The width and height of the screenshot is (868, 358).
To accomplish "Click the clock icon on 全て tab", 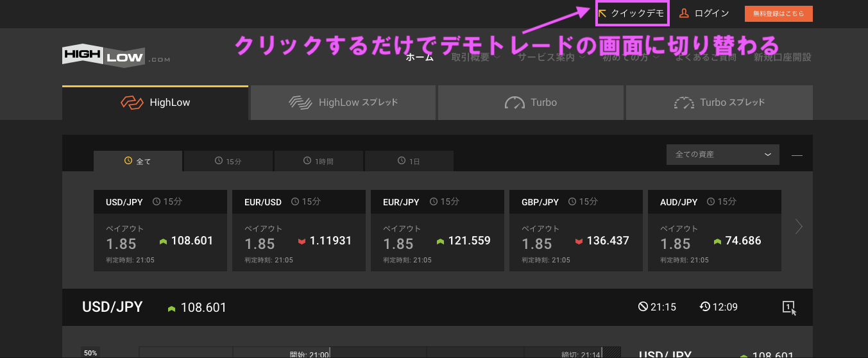I will (x=128, y=160).
